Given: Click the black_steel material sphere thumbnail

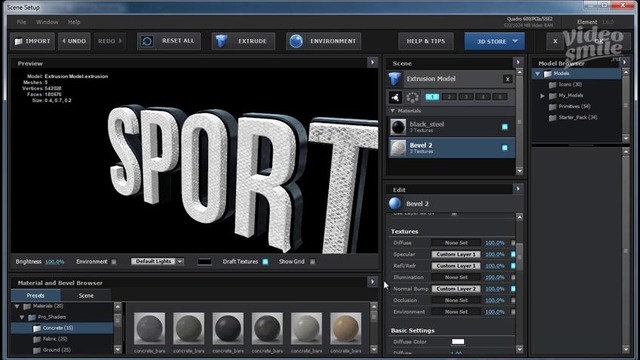Looking at the screenshot, I should 398,127.
